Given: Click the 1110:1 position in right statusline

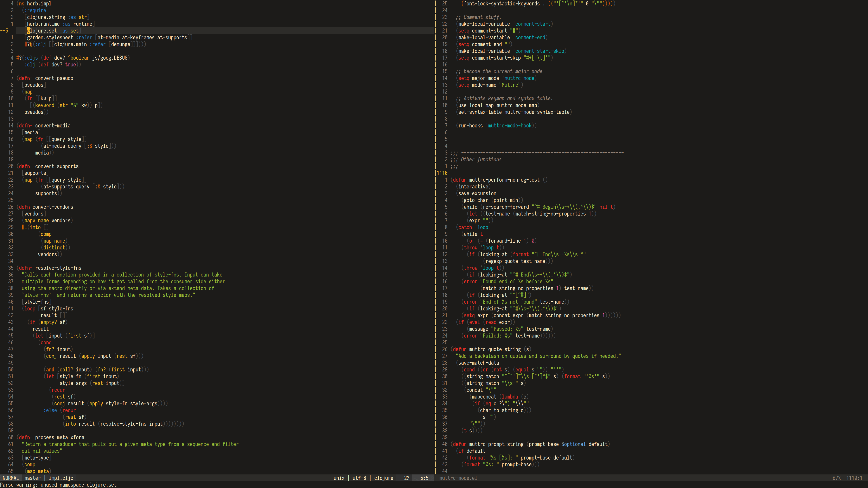Looking at the screenshot, I should tap(854, 478).
